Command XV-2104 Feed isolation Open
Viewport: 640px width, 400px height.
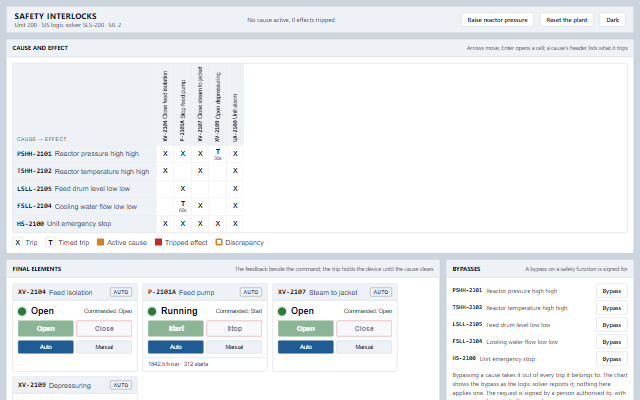pos(46,329)
